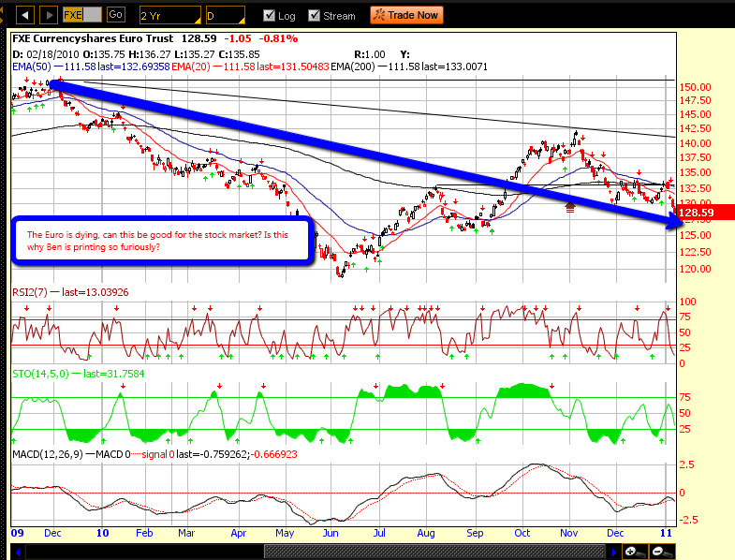Click the 150.00 price axis label
Image resolution: width=735 pixels, height=560 pixels.
tap(695, 87)
